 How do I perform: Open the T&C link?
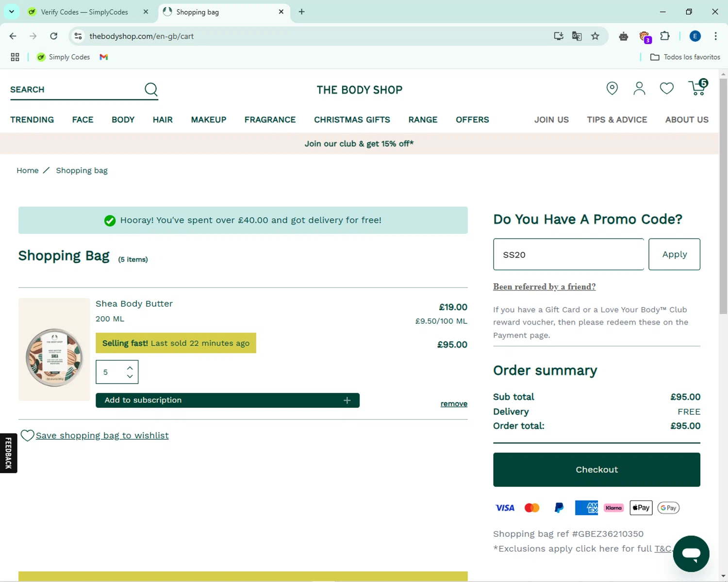(662, 549)
